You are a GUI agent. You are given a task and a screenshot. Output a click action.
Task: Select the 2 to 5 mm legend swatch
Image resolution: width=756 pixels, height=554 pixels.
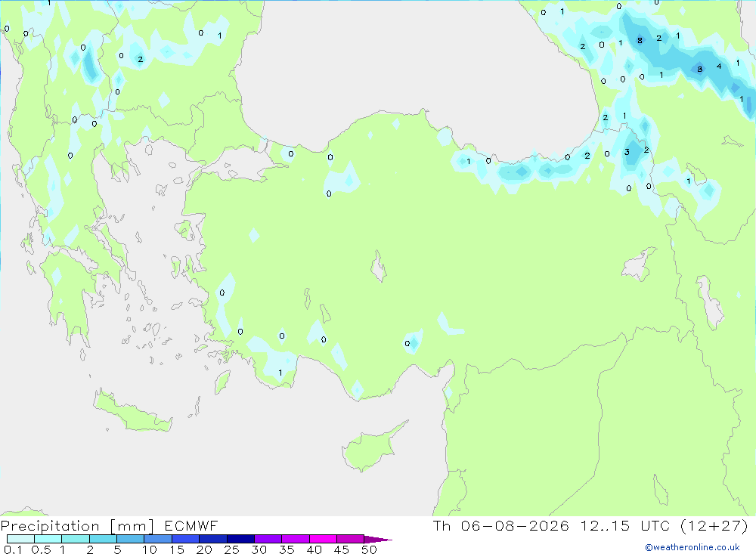[x=103, y=539]
